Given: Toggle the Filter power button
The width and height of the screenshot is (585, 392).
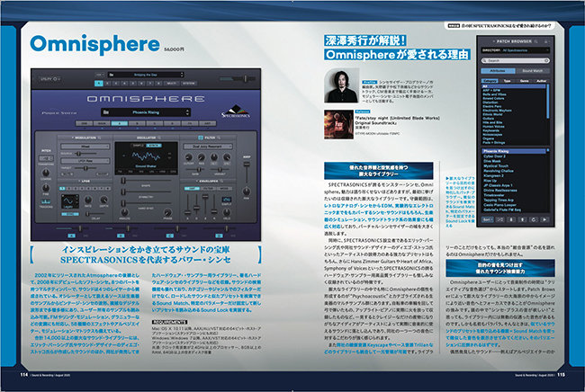Looking at the screenshot, I should 201,138.
